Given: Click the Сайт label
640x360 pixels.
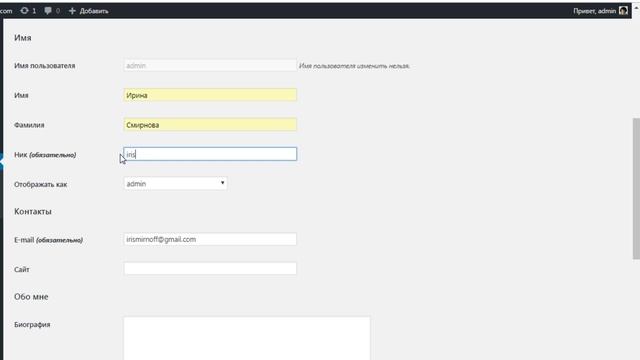Looking at the screenshot, I should 22,269.
